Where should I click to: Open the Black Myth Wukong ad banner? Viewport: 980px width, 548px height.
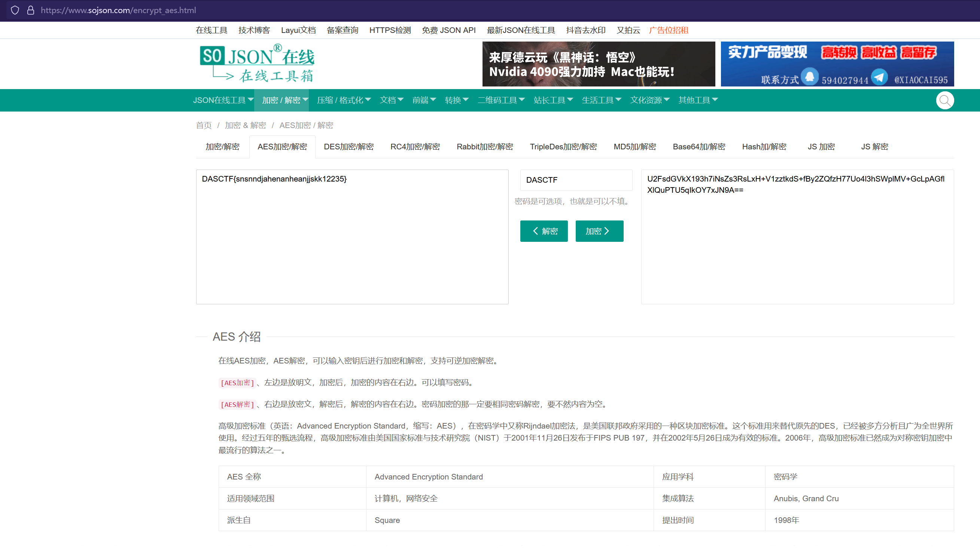click(x=599, y=64)
